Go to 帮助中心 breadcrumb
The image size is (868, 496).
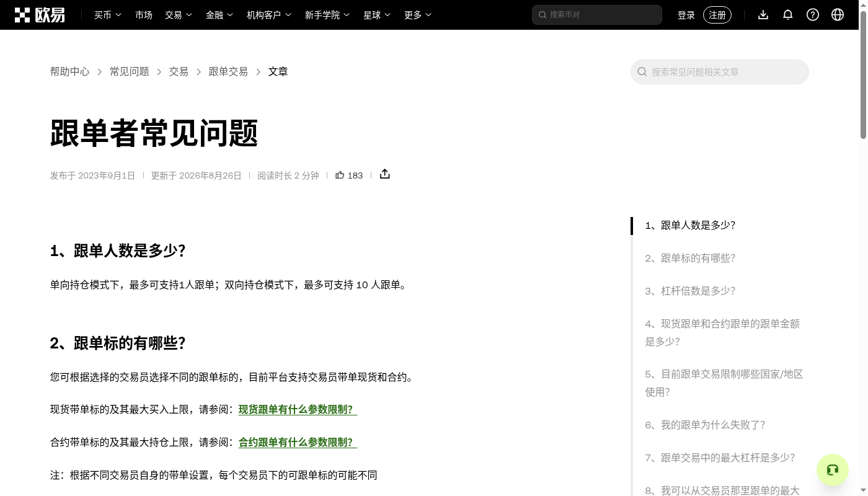70,72
